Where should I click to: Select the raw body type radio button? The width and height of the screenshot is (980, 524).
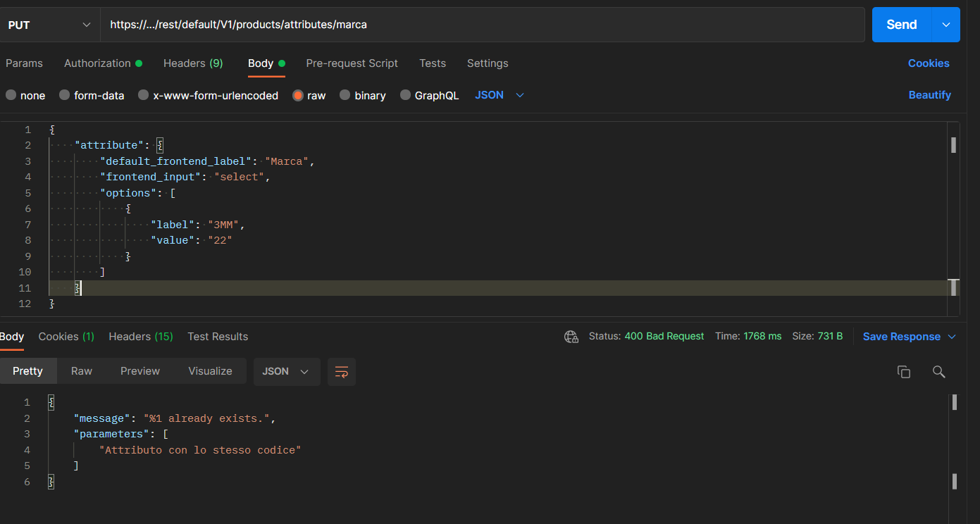298,96
